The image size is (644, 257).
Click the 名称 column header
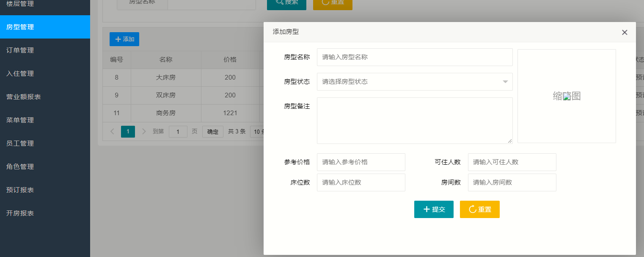[x=166, y=60]
